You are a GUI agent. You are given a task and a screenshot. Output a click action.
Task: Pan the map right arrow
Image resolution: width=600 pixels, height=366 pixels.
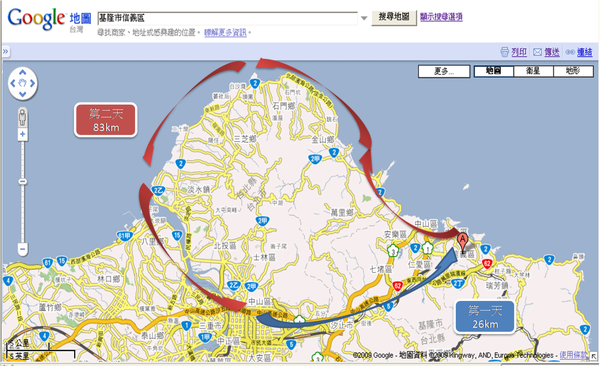(x=33, y=83)
